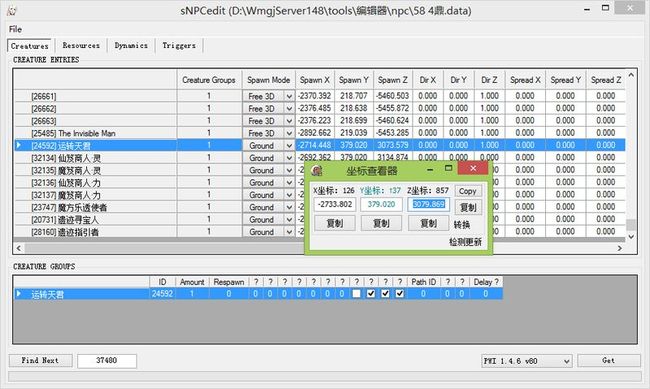Open the File menu

(x=15, y=29)
